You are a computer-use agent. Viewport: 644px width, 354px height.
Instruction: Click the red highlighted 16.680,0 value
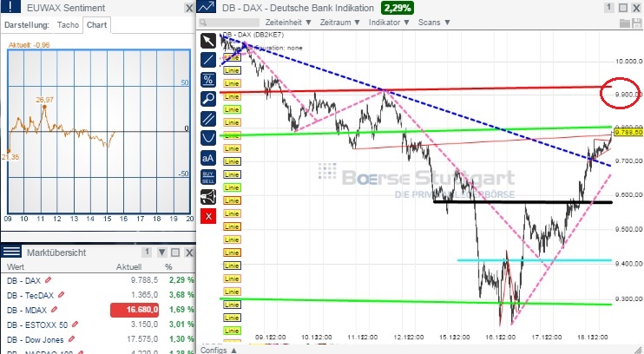click(x=135, y=310)
